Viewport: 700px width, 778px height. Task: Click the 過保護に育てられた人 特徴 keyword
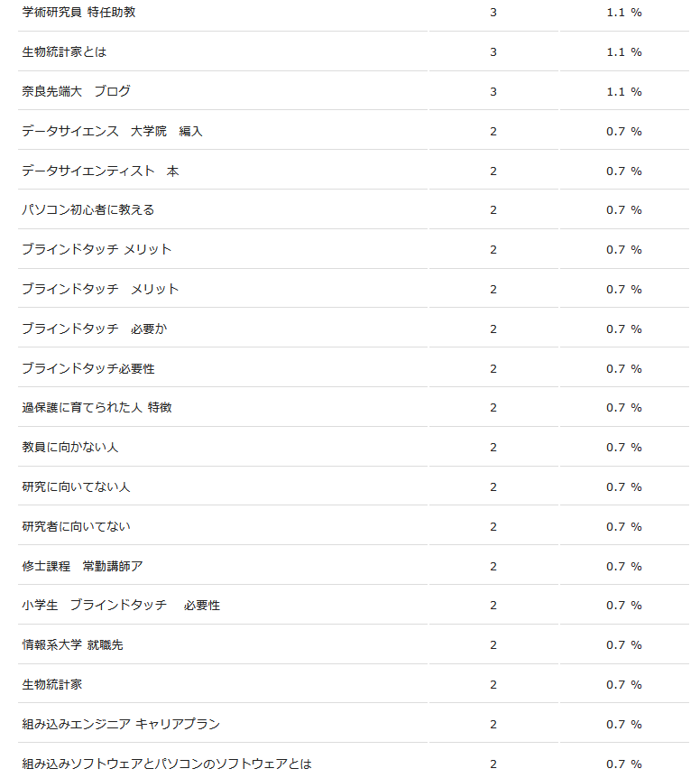pyautogui.click(x=97, y=408)
